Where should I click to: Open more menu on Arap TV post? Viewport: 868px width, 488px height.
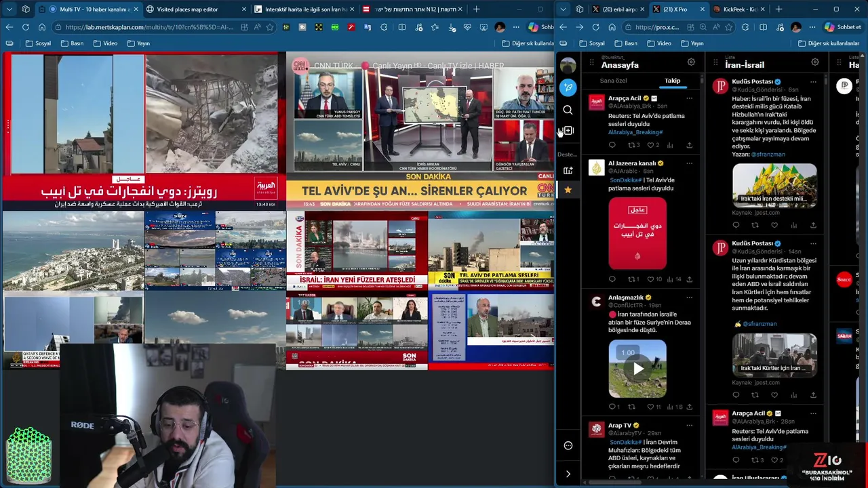tap(689, 426)
